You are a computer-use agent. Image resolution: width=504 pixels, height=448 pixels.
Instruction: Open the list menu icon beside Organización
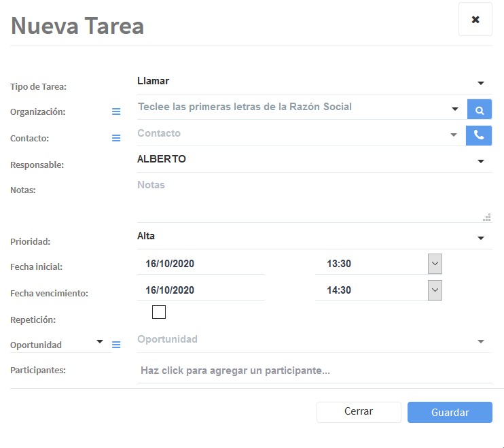click(116, 112)
